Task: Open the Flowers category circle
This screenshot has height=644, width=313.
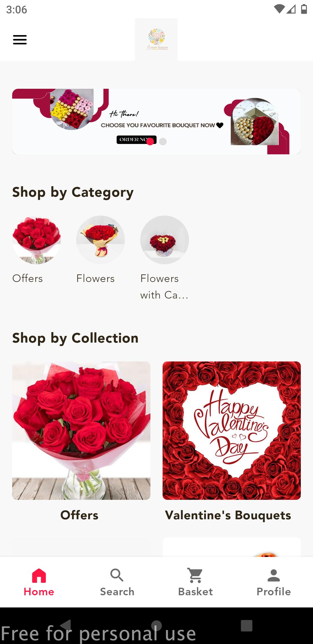Action: (101, 240)
